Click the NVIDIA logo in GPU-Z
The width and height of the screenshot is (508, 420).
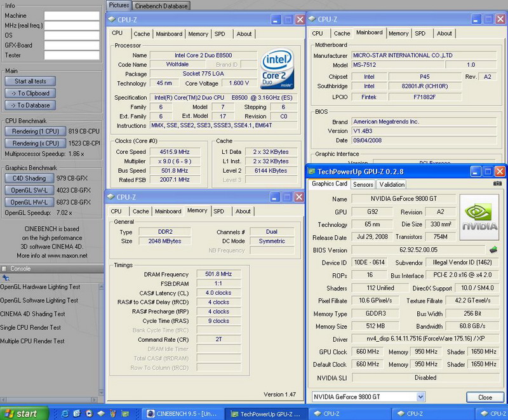(479, 218)
